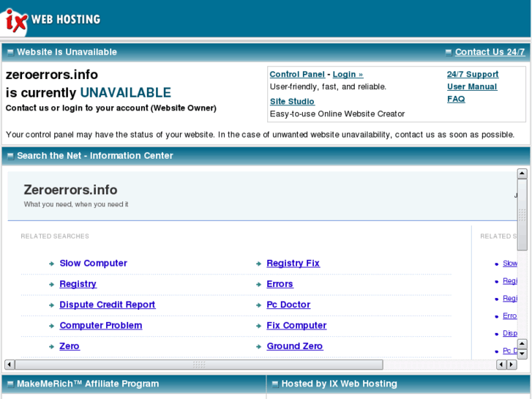Click the icon beside MakeMeRich Affiliate Program

[x=10, y=384]
